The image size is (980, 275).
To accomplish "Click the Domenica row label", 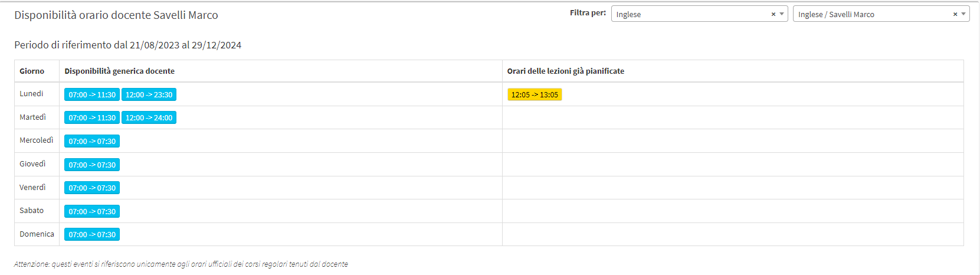I will 37,234.
